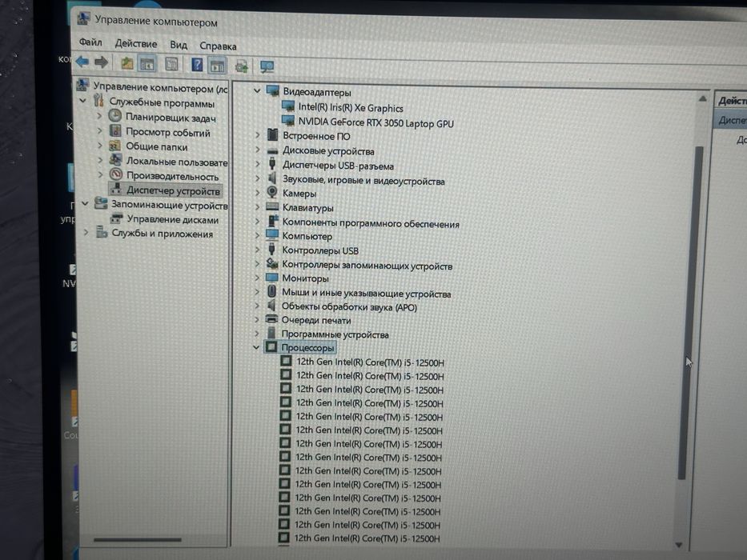Click the Процессоры category icon
The width and height of the screenshot is (747, 560).
point(271,346)
